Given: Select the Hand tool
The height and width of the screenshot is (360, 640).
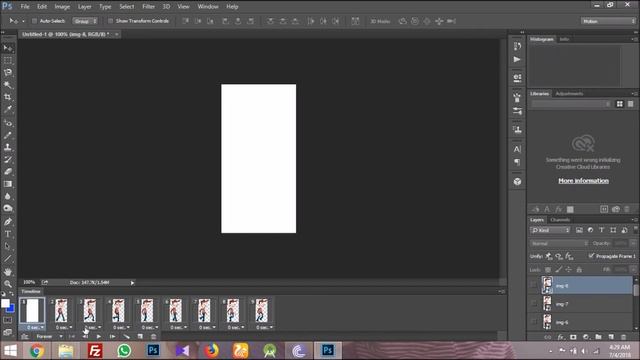Looking at the screenshot, I should pyautogui.click(x=8, y=272).
